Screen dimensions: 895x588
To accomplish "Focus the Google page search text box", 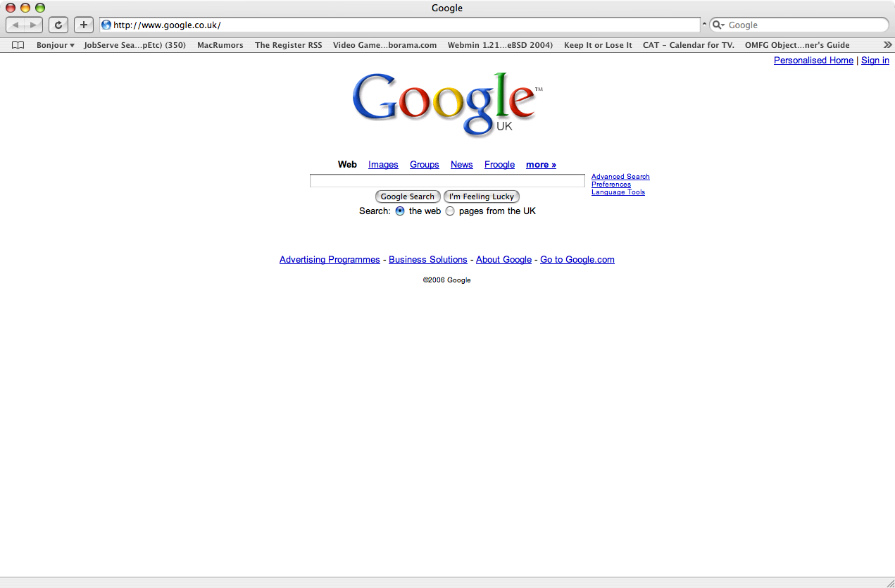I will click(x=447, y=181).
